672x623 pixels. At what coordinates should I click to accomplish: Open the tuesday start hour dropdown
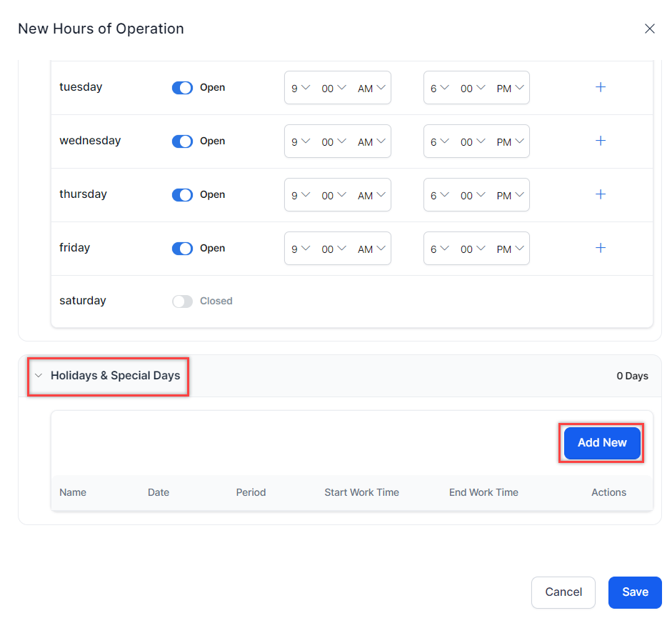[300, 88]
